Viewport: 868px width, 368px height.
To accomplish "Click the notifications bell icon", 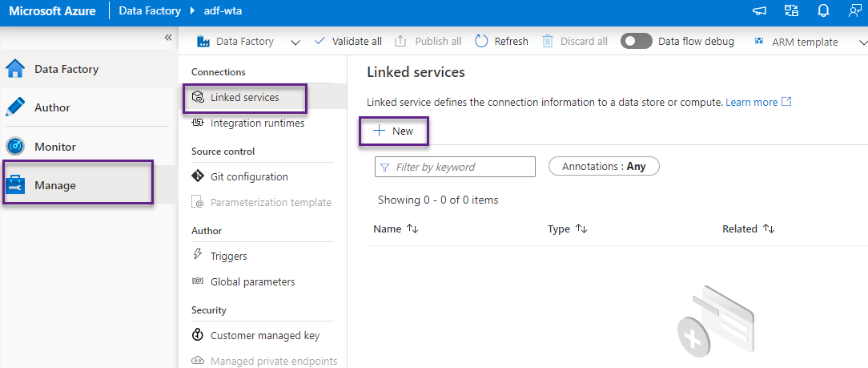I will 823,10.
